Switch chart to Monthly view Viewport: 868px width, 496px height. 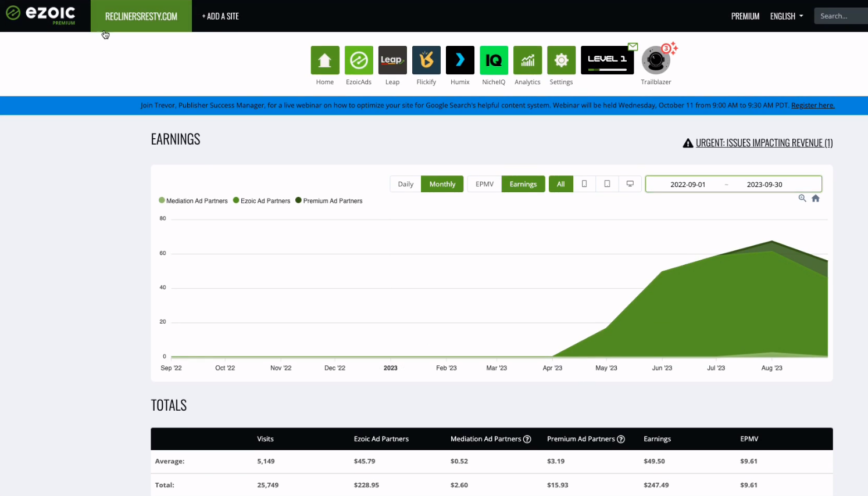coord(442,184)
